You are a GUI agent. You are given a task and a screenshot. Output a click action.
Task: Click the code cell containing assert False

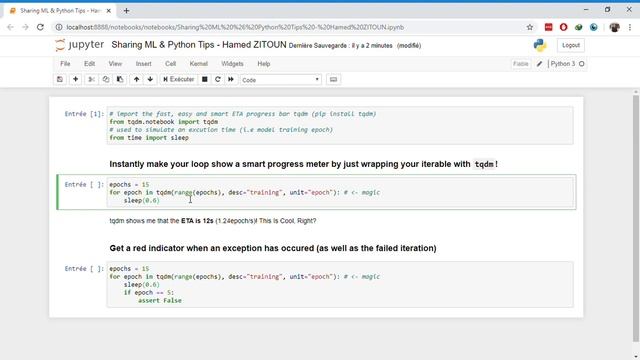click(340, 284)
